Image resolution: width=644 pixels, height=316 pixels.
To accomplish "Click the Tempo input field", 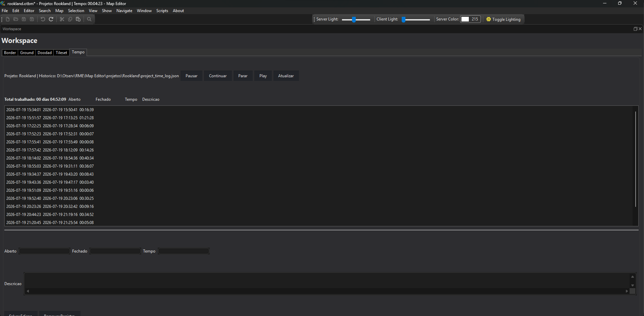I will (x=184, y=251).
